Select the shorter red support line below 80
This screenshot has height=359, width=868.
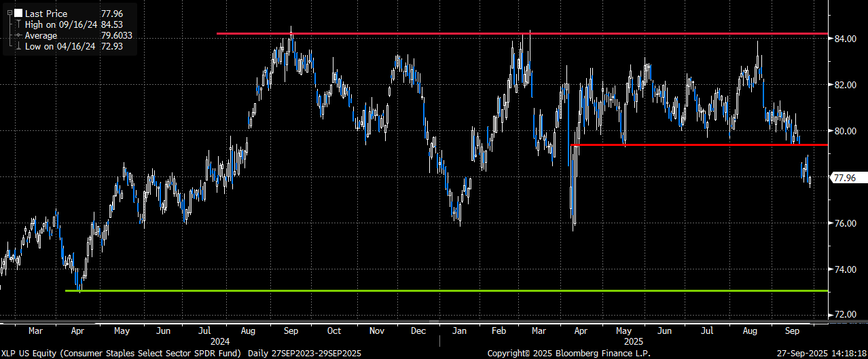tap(699, 145)
